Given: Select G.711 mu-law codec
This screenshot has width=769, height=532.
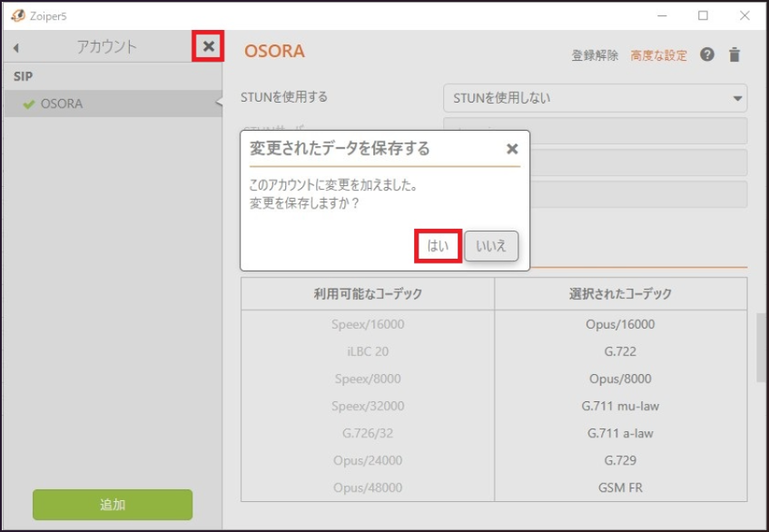Looking at the screenshot, I should click(x=620, y=406).
